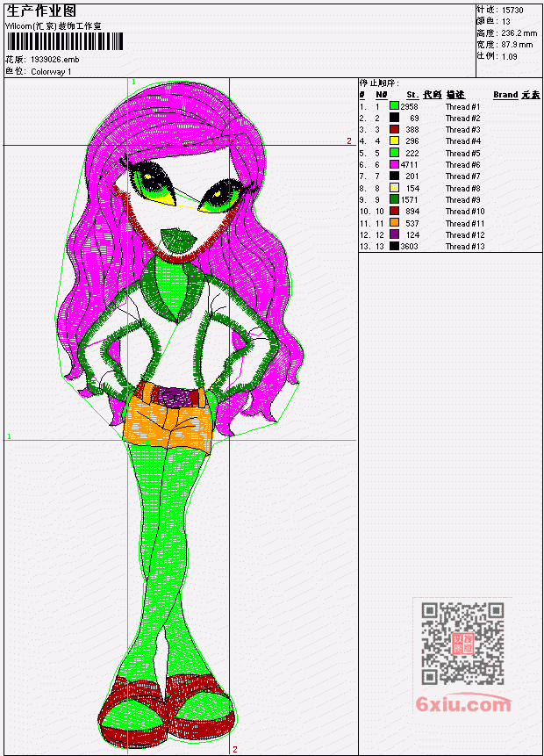Click the total stitch count 15730
This screenshot has width=544, height=756.
click(x=512, y=11)
